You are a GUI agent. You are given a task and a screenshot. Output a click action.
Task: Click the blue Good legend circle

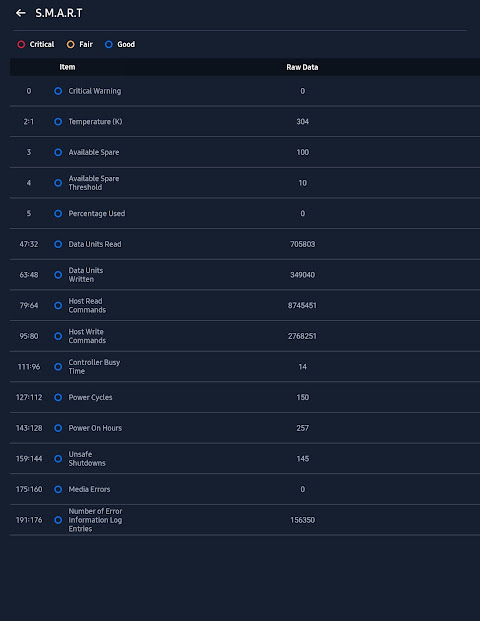tap(109, 44)
